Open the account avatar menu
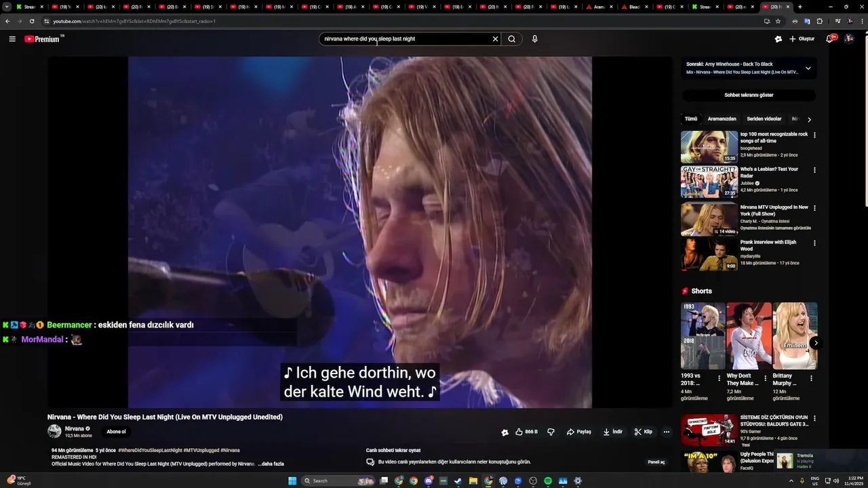The height and width of the screenshot is (488, 868). click(849, 39)
